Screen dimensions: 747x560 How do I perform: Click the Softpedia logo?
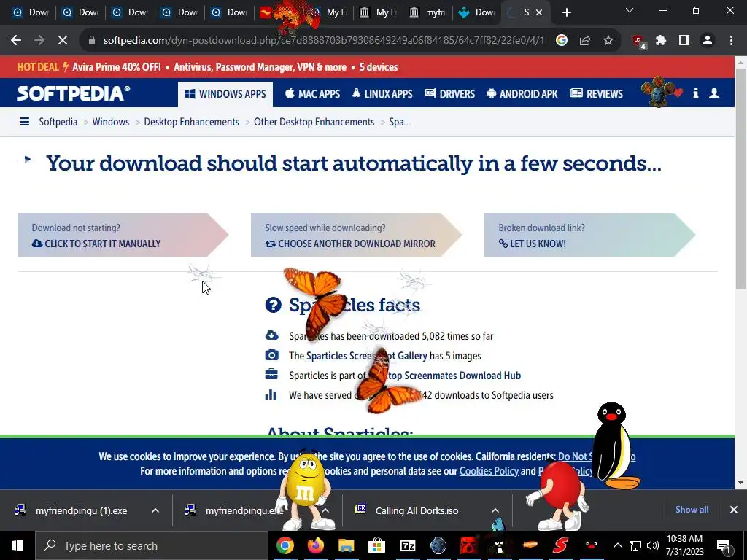point(74,93)
